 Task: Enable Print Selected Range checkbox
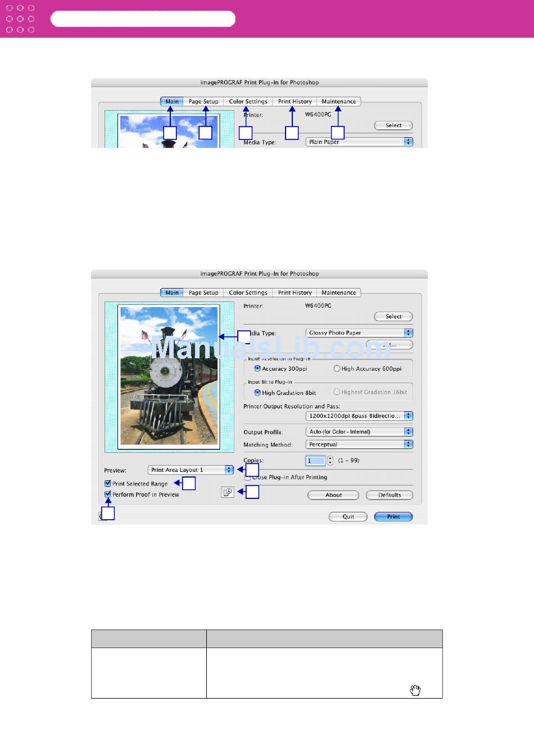pos(107,483)
